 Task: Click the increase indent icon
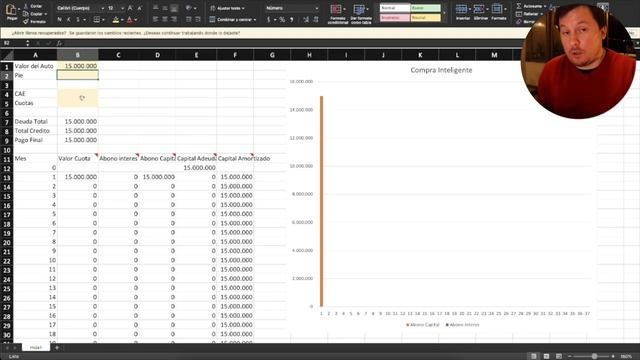click(198, 20)
